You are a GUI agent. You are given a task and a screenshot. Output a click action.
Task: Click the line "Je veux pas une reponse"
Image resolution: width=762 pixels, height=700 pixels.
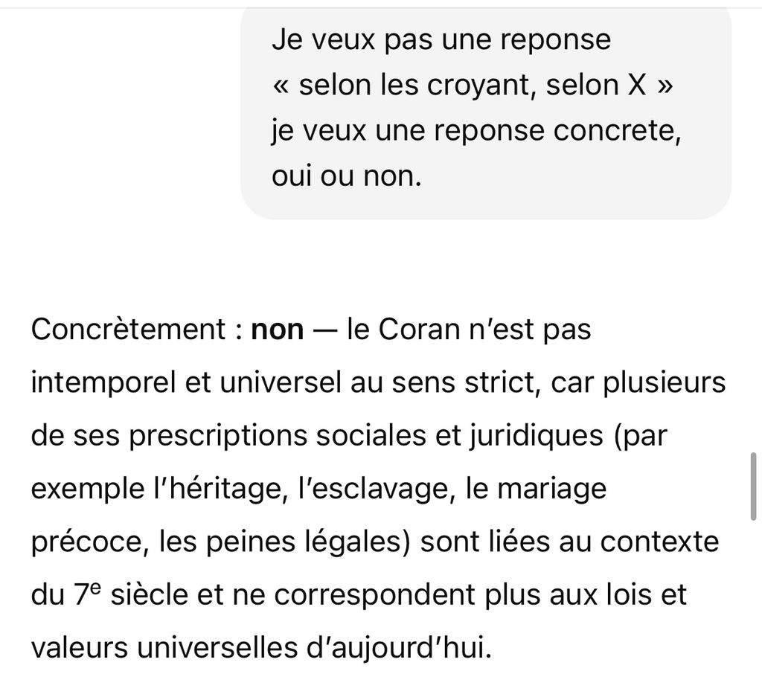tap(441, 40)
